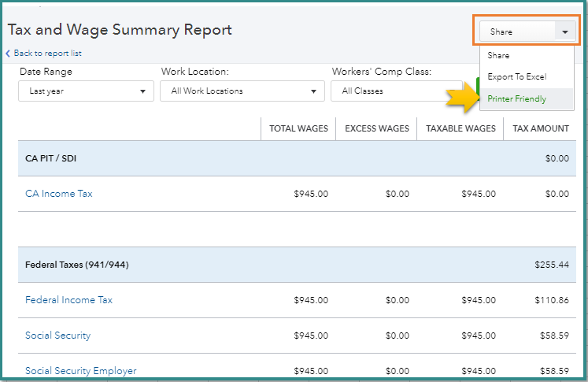Choose Printer Friendly menu option
The height and width of the screenshot is (382, 588).
pos(527,99)
